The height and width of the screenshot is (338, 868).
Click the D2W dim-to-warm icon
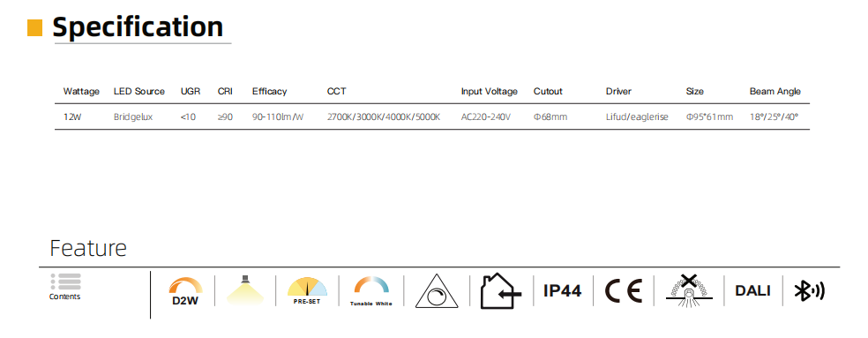185,291
